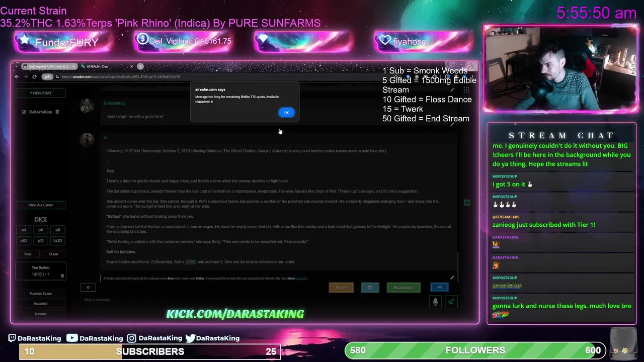
Task: Click the fiyahose heart banner
Action: pyautogui.click(x=424, y=42)
